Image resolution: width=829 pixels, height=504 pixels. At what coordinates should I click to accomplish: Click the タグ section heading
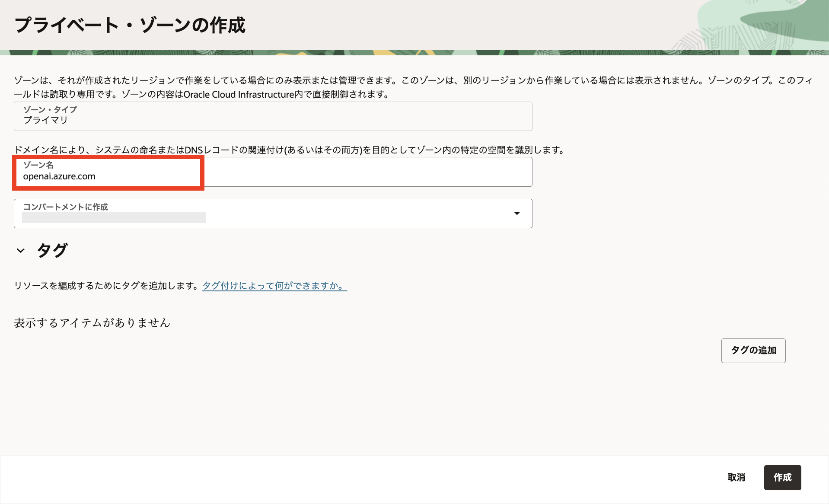tap(51, 250)
